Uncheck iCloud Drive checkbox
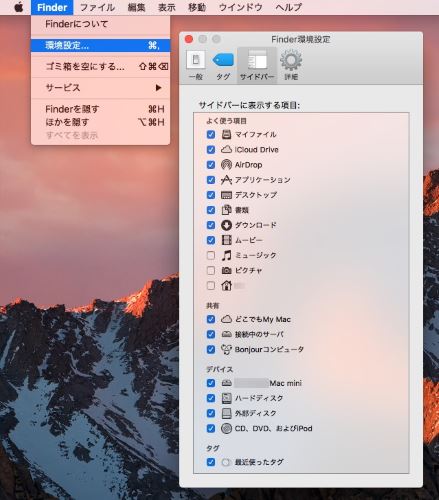 click(x=211, y=149)
